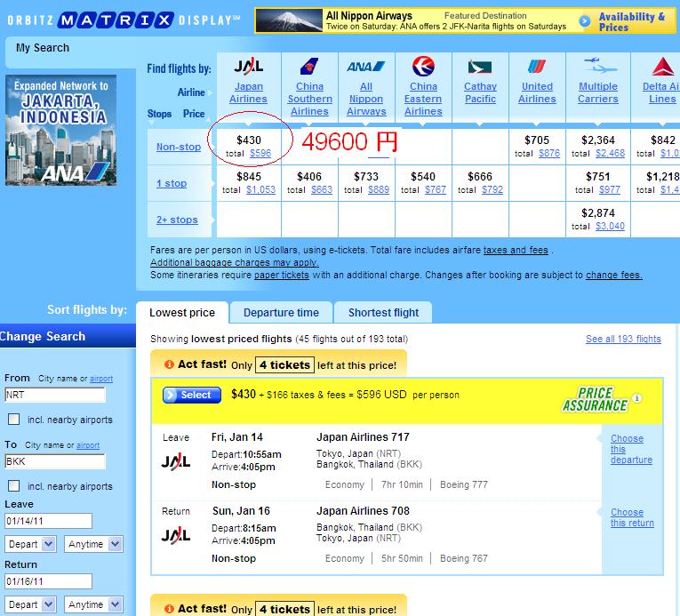Viewport: 680px width, 616px height.
Task: Open the taxes and fees link
Action: (516, 250)
